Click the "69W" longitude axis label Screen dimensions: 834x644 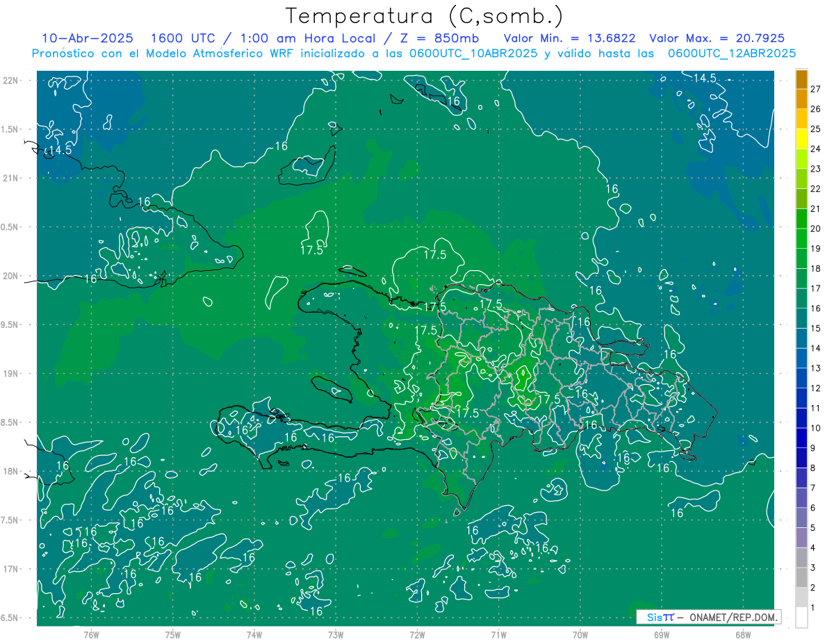pos(662,634)
